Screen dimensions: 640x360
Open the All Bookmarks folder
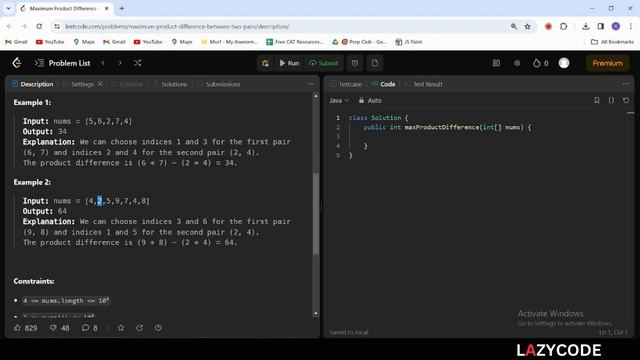click(612, 42)
